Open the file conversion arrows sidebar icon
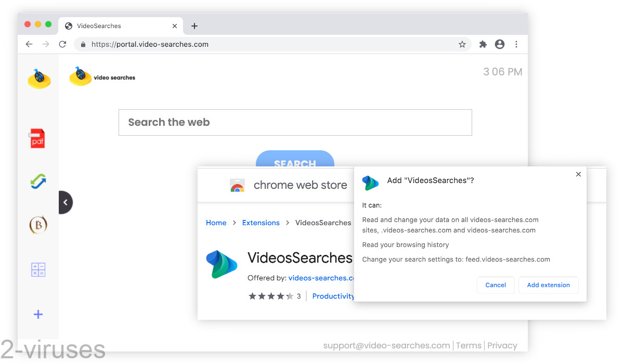624x364 pixels. tap(38, 181)
